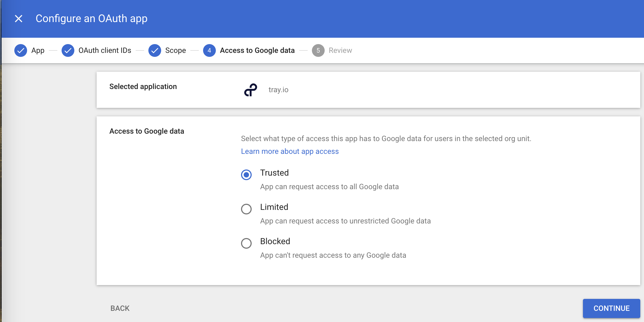The image size is (644, 322).
Task: Select the Blocked access option
Action: (246, 243)
